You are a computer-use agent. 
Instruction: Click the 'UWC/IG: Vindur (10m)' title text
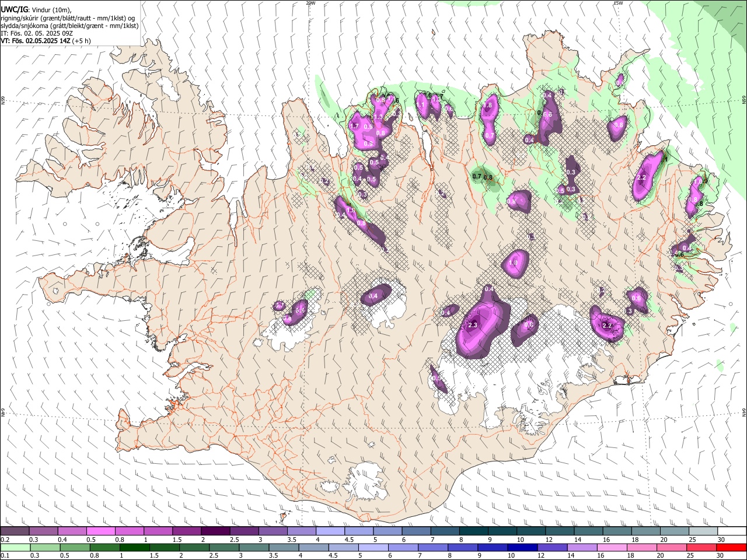[36, 9]
